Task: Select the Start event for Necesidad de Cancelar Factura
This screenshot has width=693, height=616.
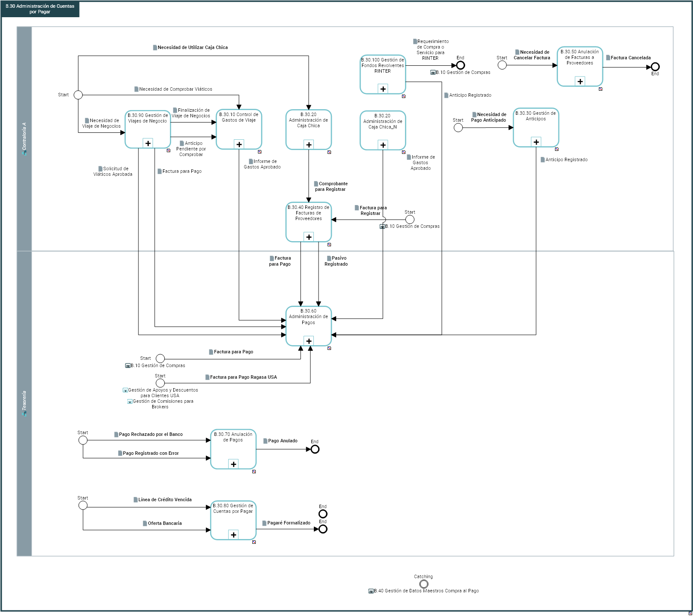Action: tap(502, 65)
